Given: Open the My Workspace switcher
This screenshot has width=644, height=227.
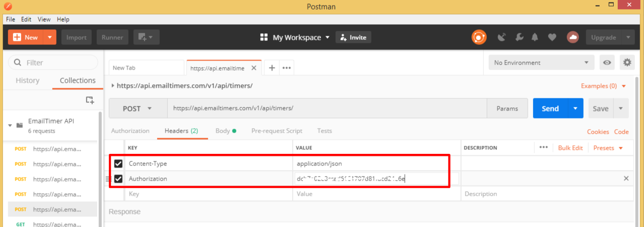Looking at the screenshot, I should click(295, 37).
